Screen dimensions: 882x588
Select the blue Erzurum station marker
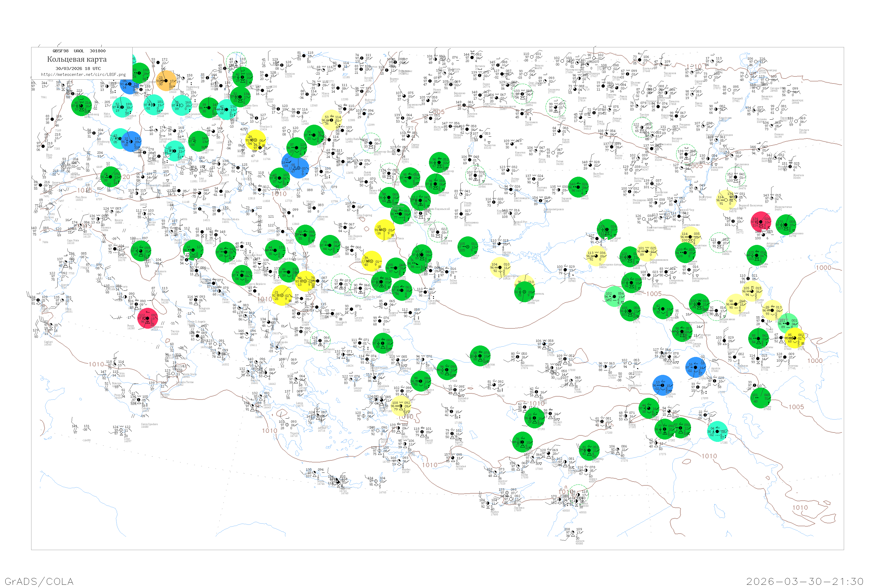(663, 385)
